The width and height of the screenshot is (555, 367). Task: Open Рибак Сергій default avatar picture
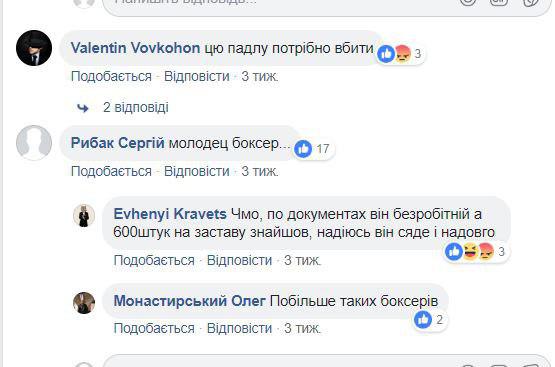pyautogui.click(x=34, y=143)
